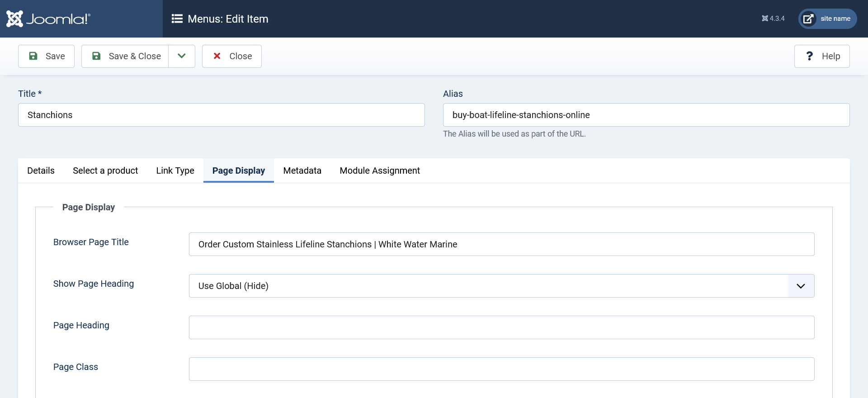Click the Show Page Heading chevron arrow

(x=801, y=286)
